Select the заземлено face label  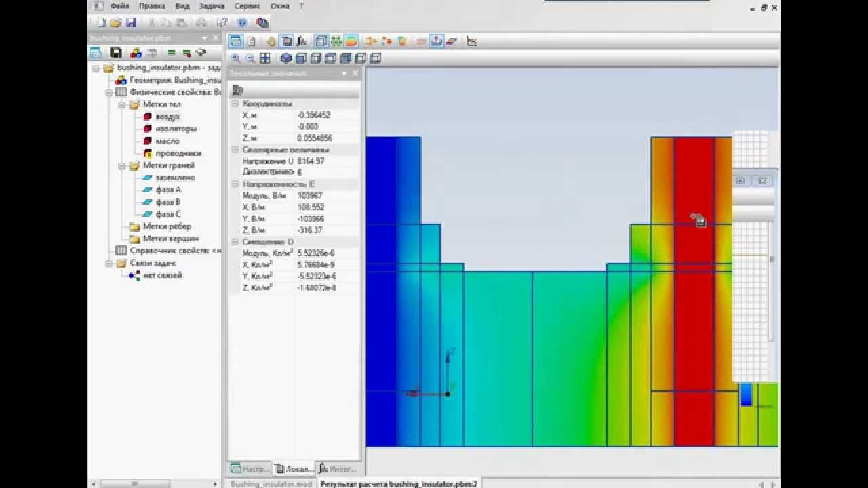pyautogui.click(x=175, y=178)
